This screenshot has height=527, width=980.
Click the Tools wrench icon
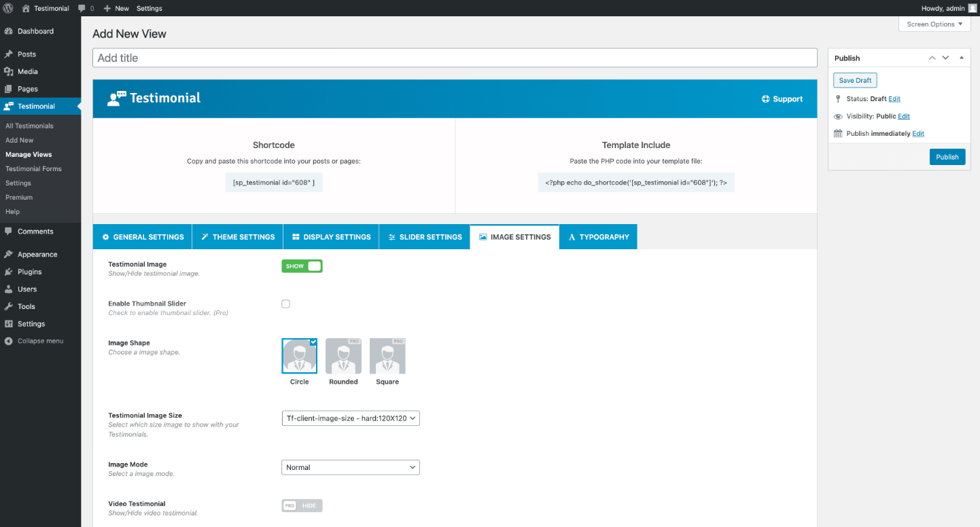pyautogui.click(x=9, y=306)
